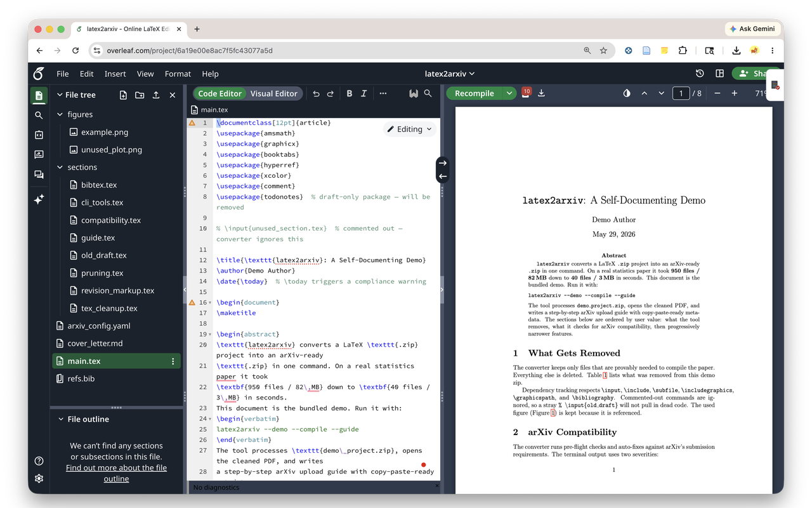Viewport: 812px width, 508px height.
Task: Open the Edit menu
Action: click(87, 74)
